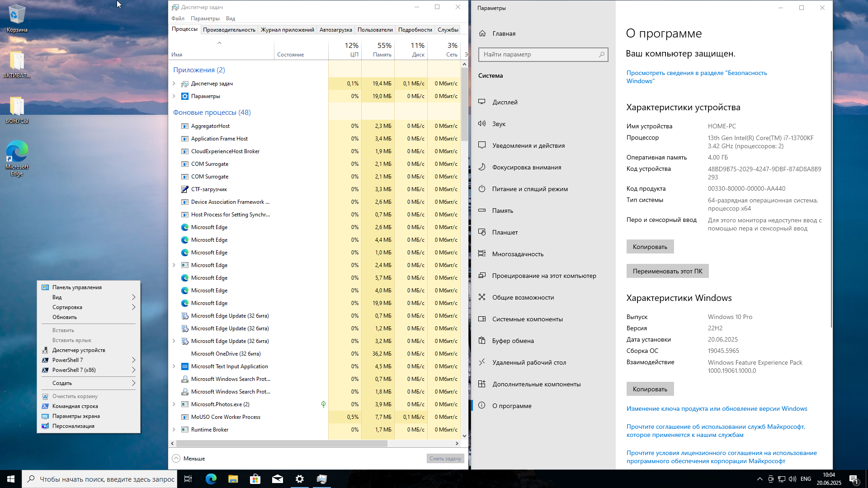Open Microsoft services agreement link
This screenshot has height=488, width=868.
tap(716, 431)
